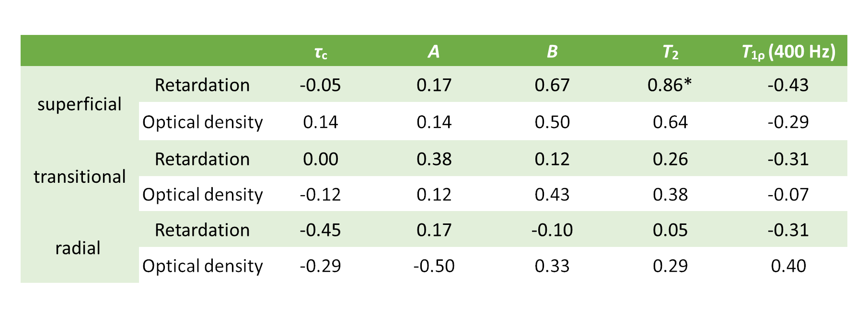Click the transitional row group label

click(x=80, y=177)
